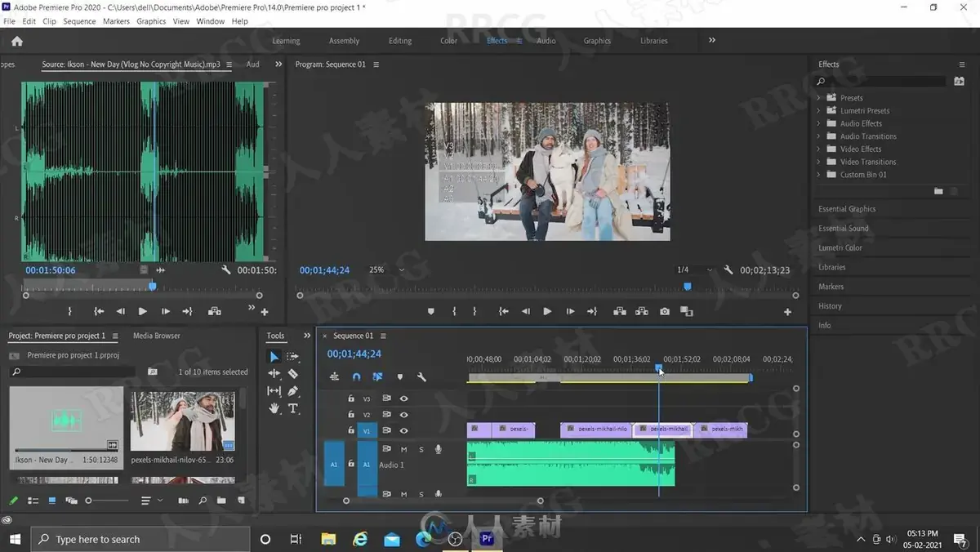Toggle V2 track output eye
The width and height of the screenshot is (980, 552).
point(403,415)
